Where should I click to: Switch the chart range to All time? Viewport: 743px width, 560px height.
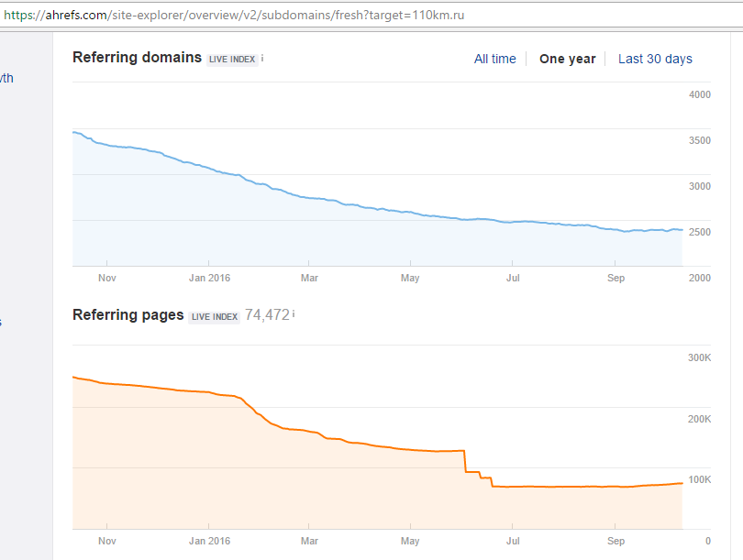click(x=494, y=59)
